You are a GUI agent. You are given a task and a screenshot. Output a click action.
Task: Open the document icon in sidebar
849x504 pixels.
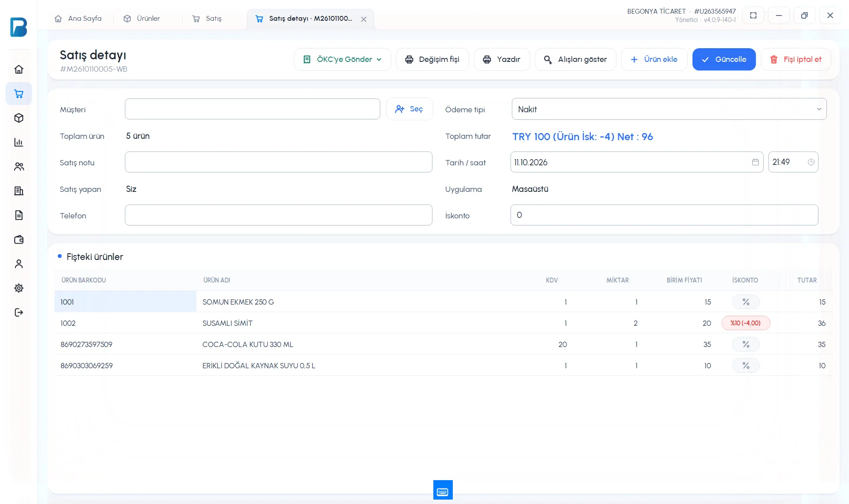click(19, 215)
